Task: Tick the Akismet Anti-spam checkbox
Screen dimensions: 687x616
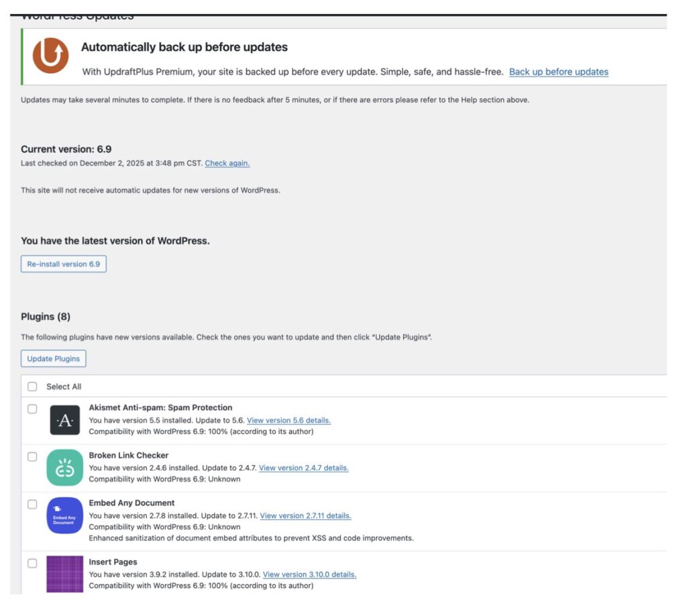Action: 32,409
